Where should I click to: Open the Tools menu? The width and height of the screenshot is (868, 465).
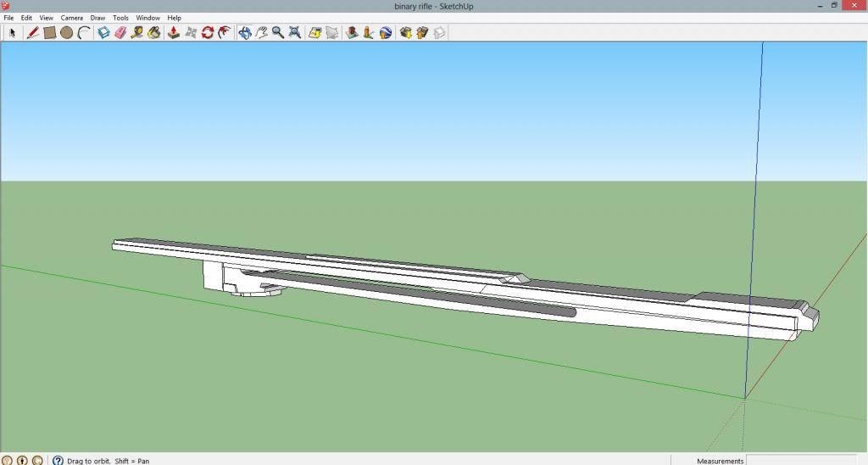pos(120,18)
